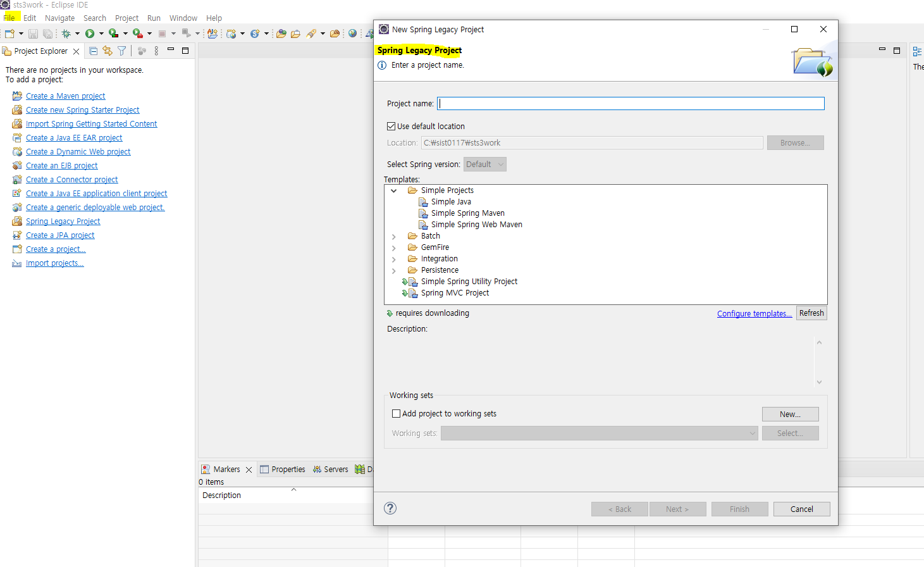Click the green Run toolbar icon

(x=90, y=34)
